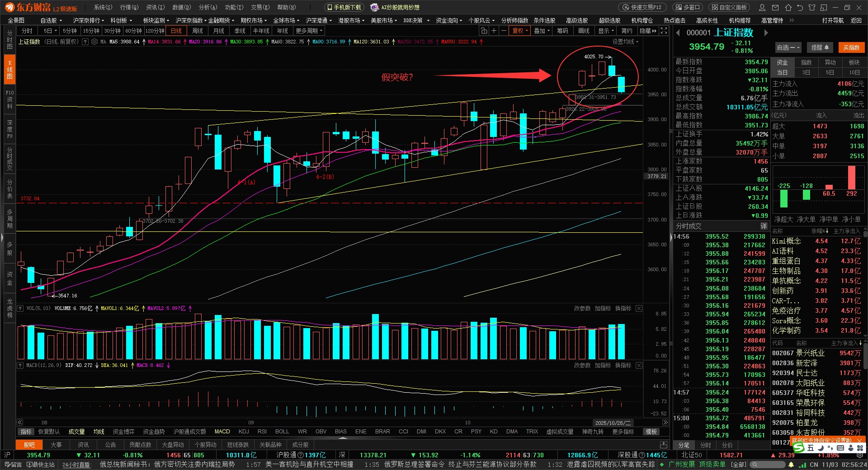868x470 pixels.
Task: Select the KDJ indicator tab
Action: pos(244,432)
